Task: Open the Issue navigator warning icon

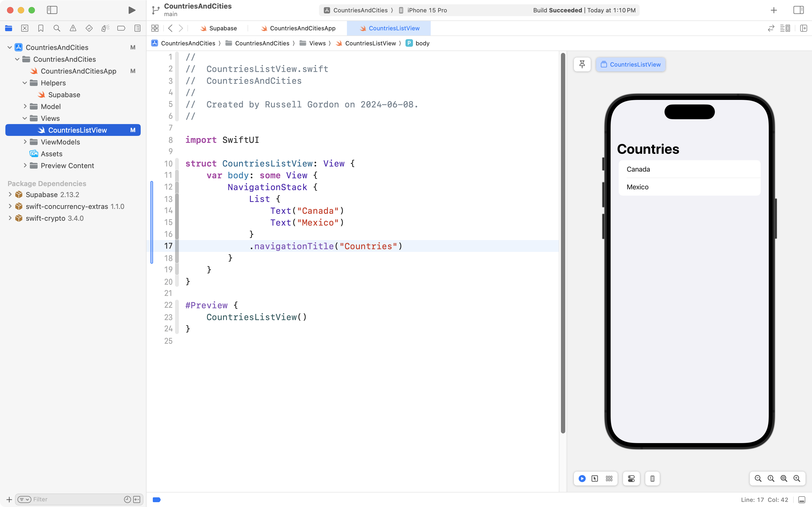Action: click(73, 28)
